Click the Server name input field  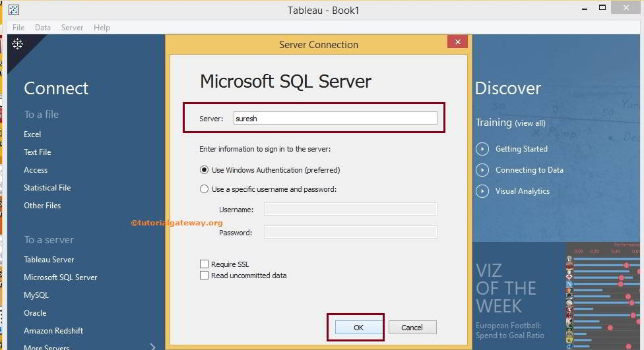(x=335, y=118)
